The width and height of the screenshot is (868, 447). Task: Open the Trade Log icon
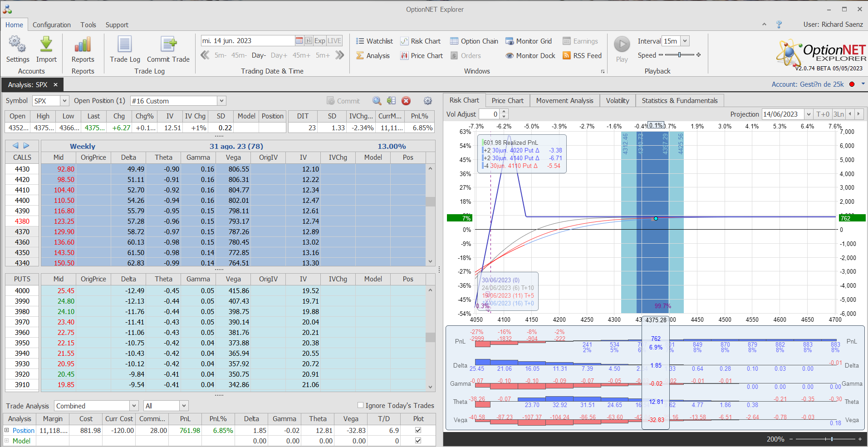click(125, 45)
